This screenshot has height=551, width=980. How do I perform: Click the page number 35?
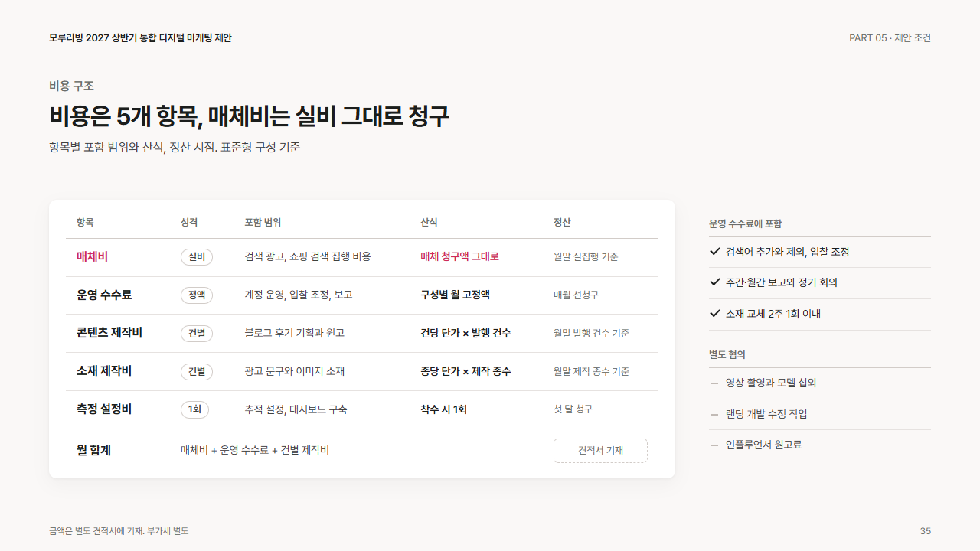[x=926, y=530]
